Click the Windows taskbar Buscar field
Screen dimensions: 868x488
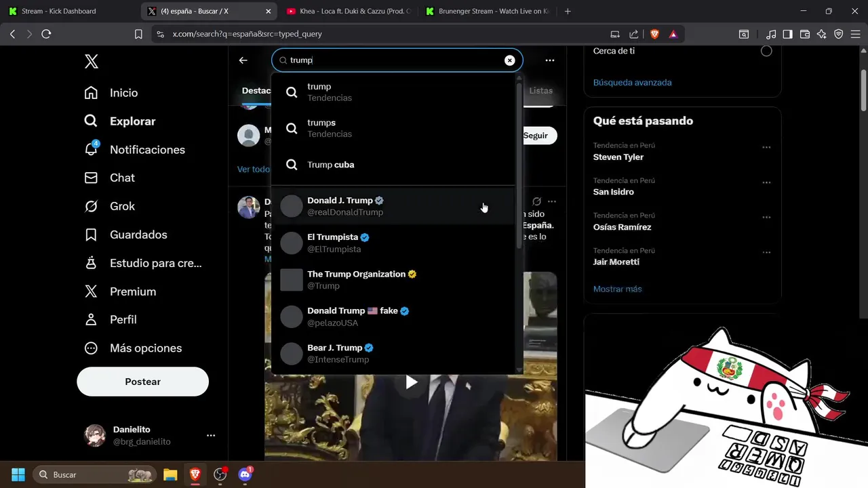[x=94, y=474]
